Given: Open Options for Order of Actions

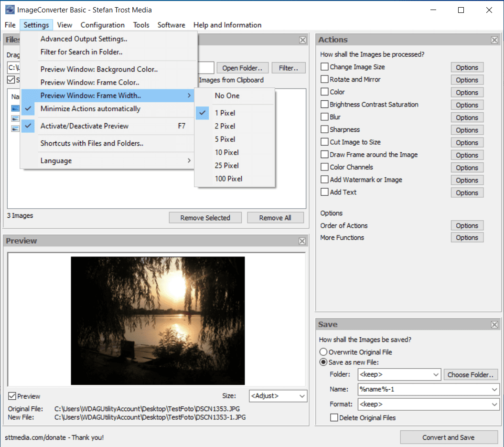Looking at the screenshot, I should (467, 225).
